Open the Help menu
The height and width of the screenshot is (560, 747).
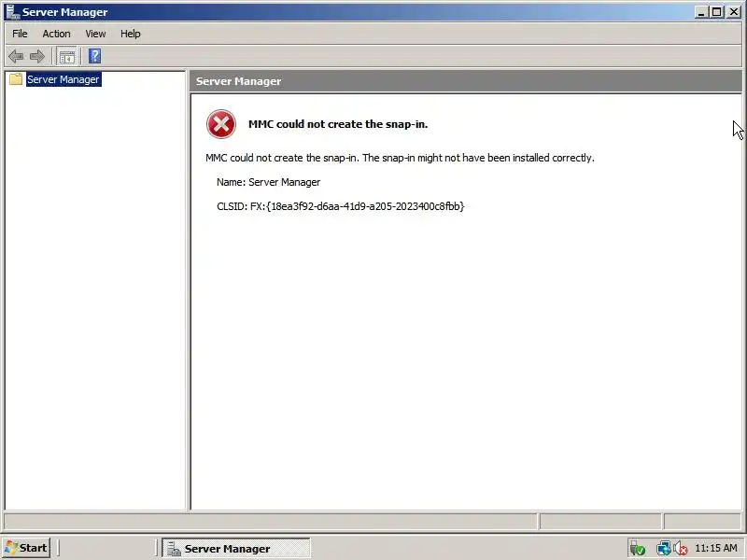point(130,34)
